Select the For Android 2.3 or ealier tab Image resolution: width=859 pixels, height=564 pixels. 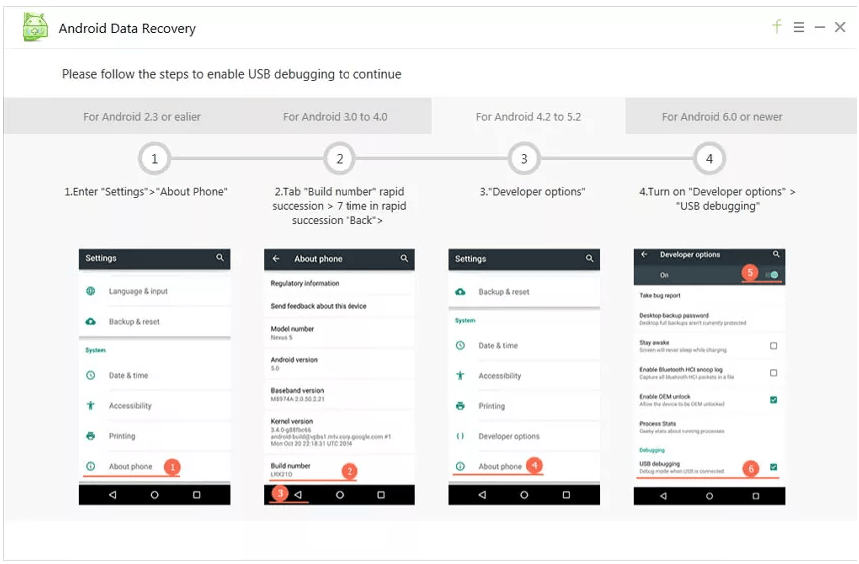(x=142, y=116)
